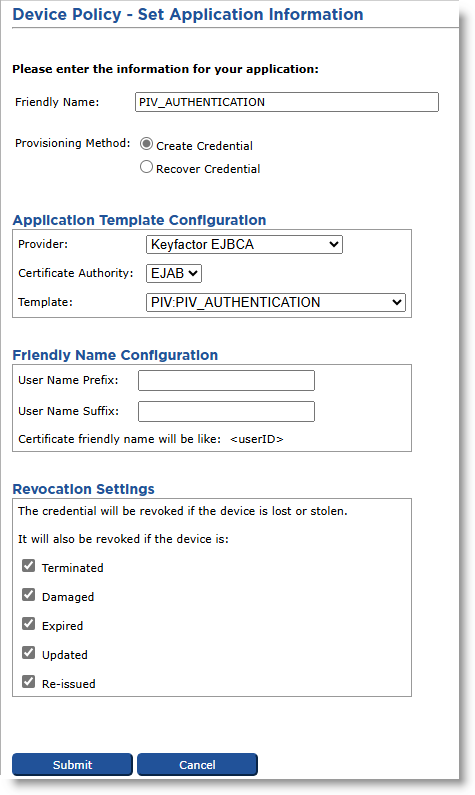This screenshot has height=795, width=475.
Task: Uncheck the Expired checkbox
Action: [29, 624]
